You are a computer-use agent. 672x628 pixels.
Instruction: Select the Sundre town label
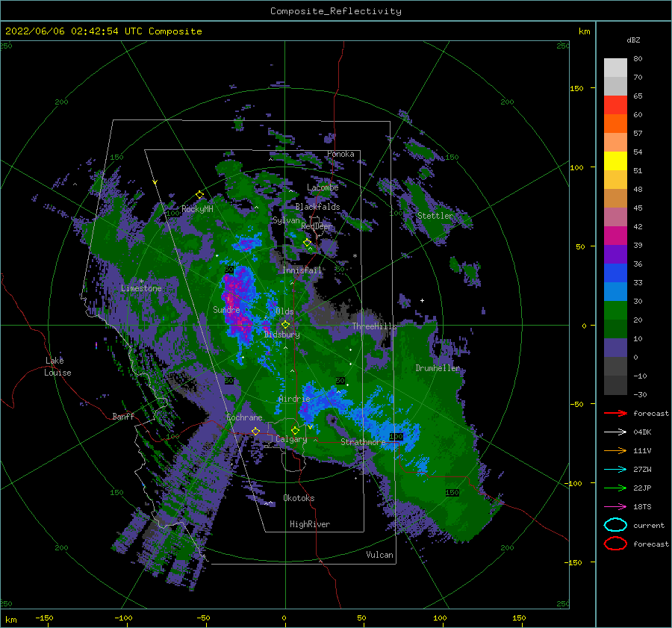226,309
